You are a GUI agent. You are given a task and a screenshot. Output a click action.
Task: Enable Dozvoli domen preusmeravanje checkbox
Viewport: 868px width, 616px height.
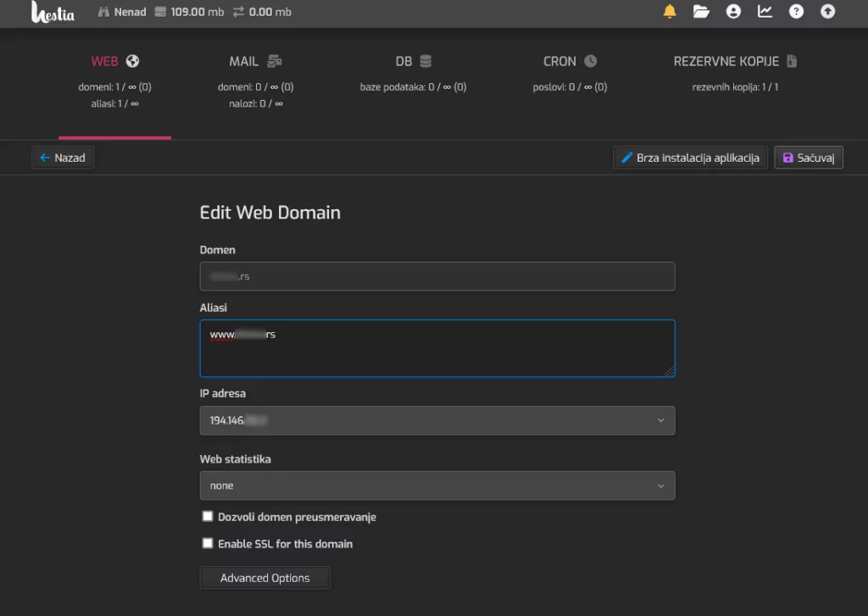click(208, 516)
